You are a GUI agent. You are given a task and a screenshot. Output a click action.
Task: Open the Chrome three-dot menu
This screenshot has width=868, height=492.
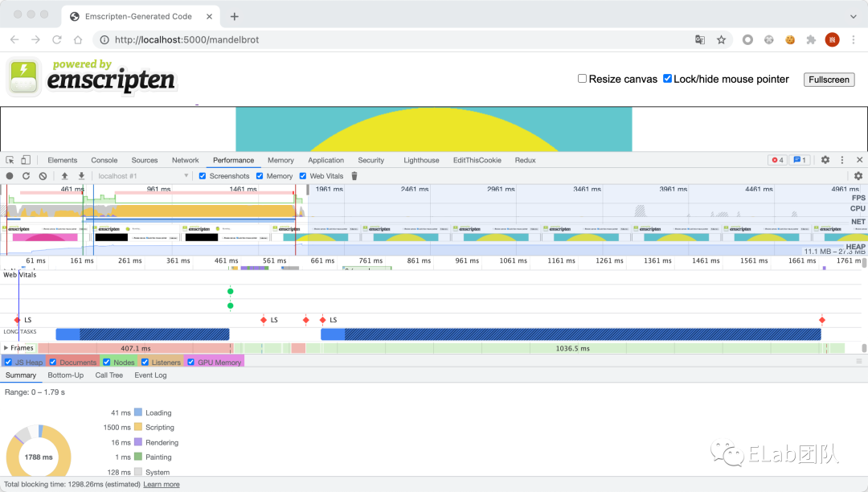(x=853, y=40)
